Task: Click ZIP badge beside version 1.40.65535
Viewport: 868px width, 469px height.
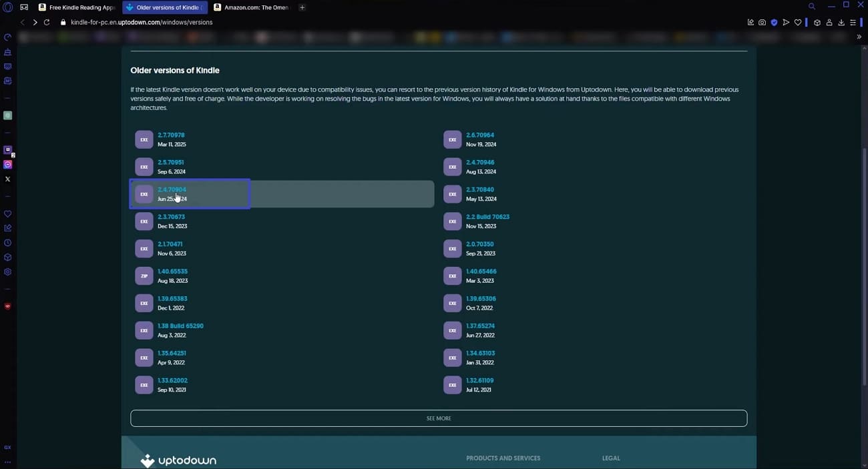Action: (x=144, y=276)
